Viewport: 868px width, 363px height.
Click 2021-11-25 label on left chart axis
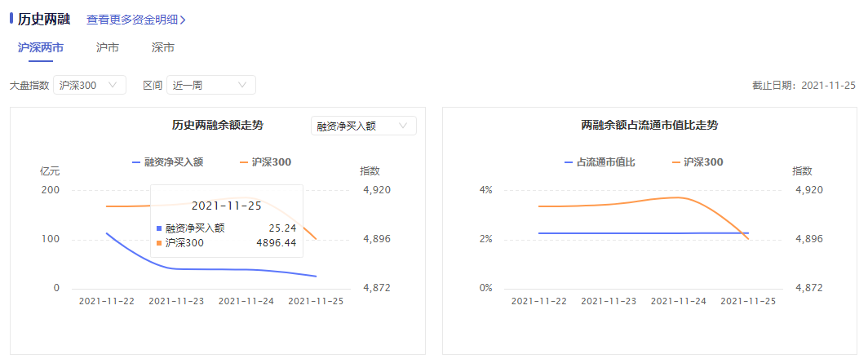point(316,302)
